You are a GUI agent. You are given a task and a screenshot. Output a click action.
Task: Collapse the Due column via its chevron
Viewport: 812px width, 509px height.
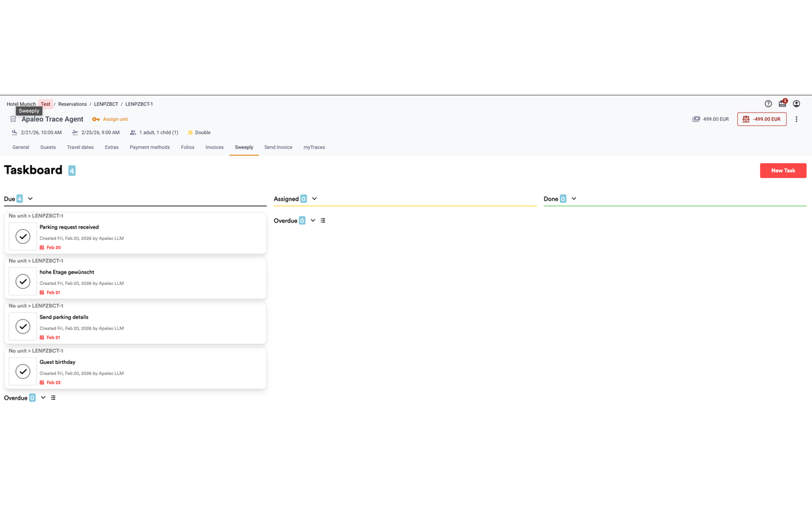[30, 198]
